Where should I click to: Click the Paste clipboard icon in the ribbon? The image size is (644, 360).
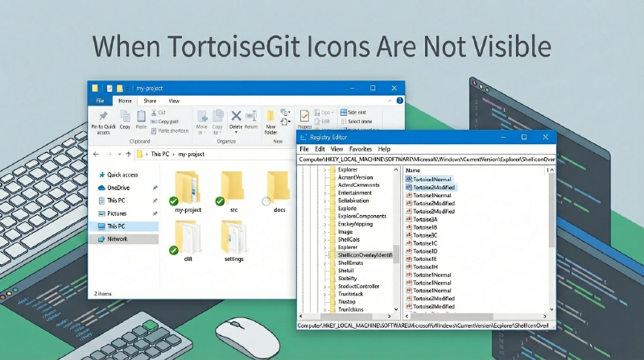tap(141, 117)
